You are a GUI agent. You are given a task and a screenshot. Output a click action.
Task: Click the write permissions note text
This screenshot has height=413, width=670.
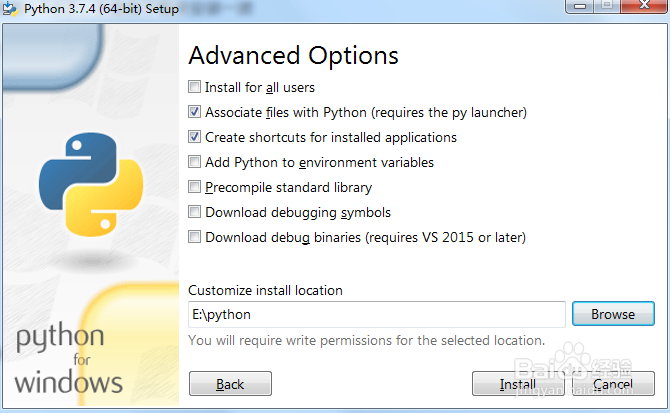click(366, 341)
